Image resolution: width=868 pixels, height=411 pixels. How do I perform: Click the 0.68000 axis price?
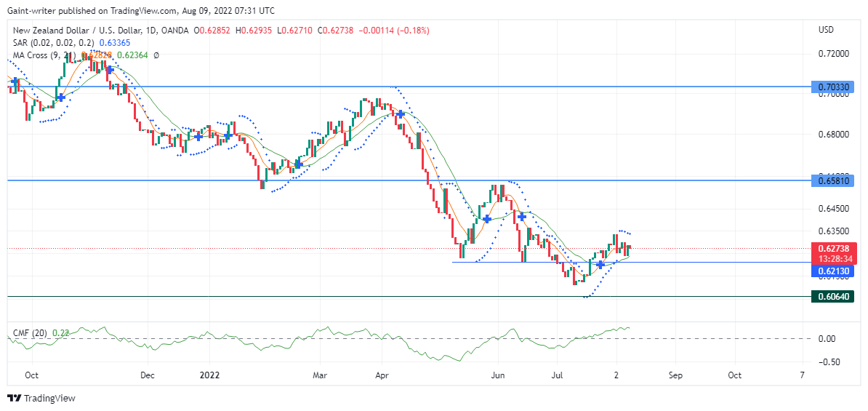[833, 135]
